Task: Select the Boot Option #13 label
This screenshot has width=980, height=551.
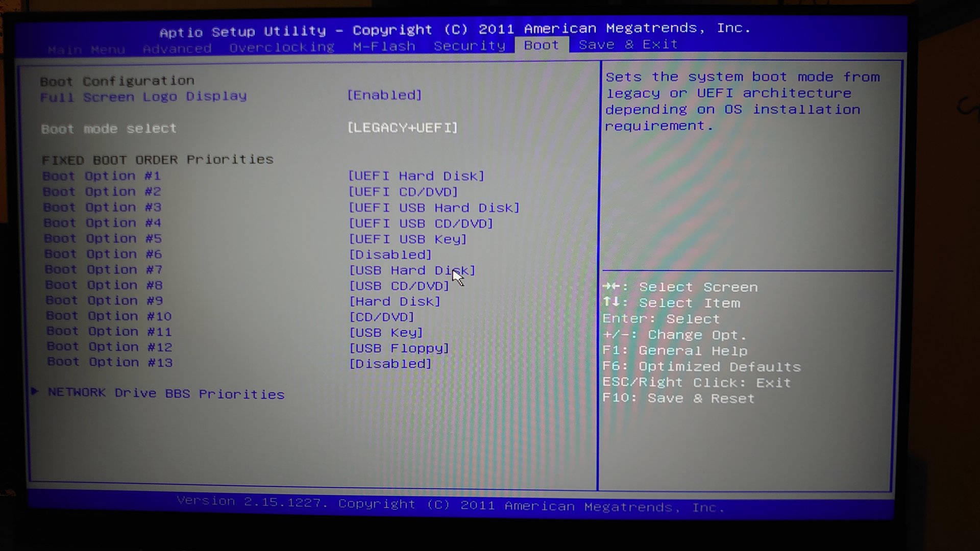Action: (110, 362)
